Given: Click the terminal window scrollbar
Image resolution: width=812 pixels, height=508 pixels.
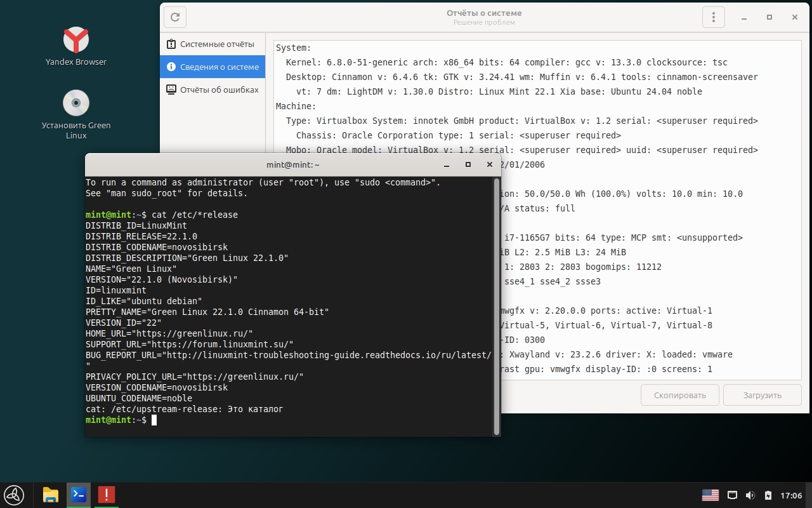Looking at the screenshot, I should pos(497,306).
